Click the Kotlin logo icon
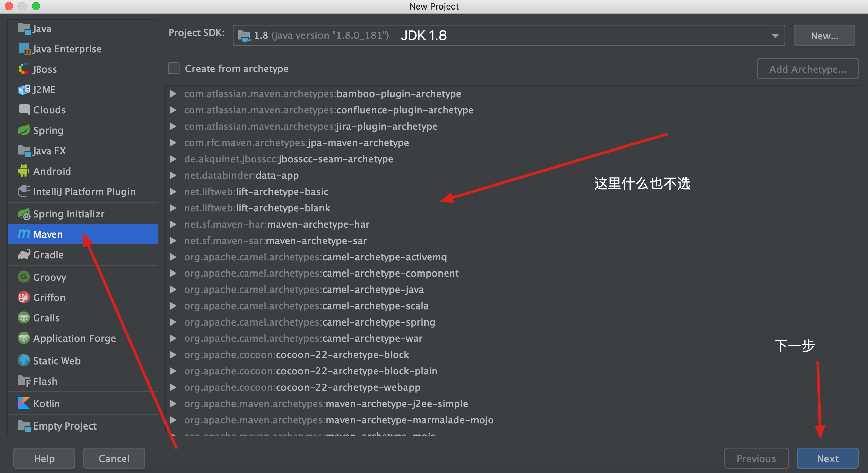This screenshot has height=473, width=868. (x=24, y=403)
